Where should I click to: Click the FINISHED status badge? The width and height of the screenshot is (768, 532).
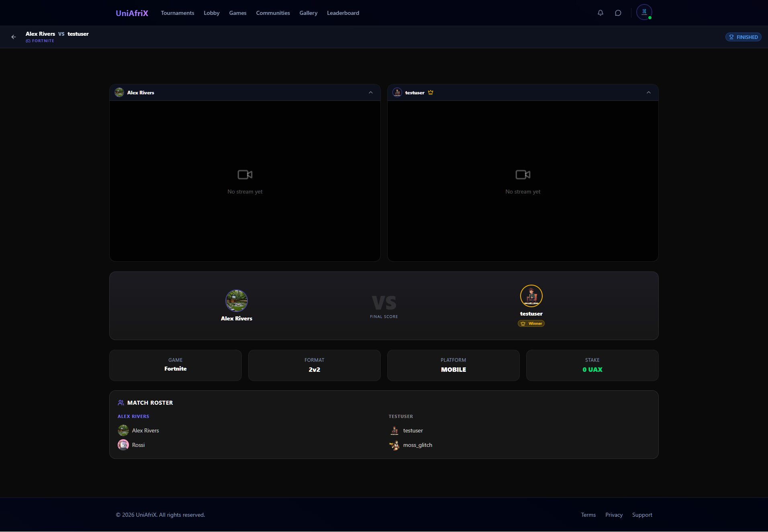(x=743, y=37)
